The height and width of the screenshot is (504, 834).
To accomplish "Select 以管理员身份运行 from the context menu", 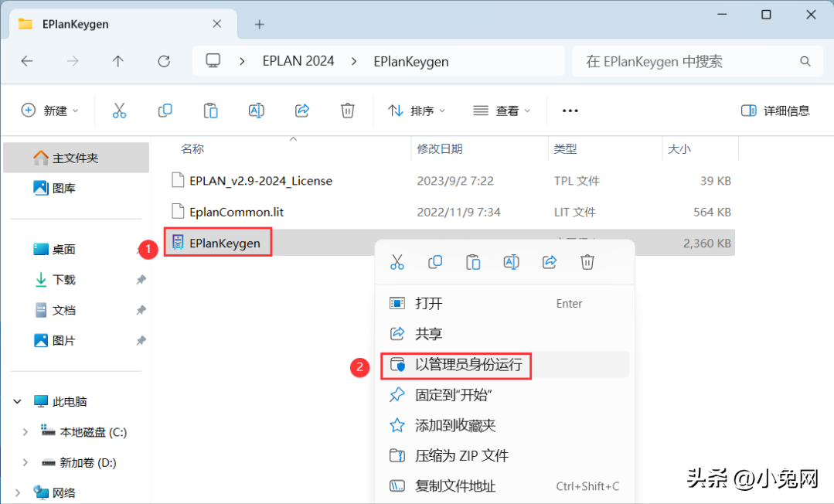I will pyautogui.click(x=468, y=364).
